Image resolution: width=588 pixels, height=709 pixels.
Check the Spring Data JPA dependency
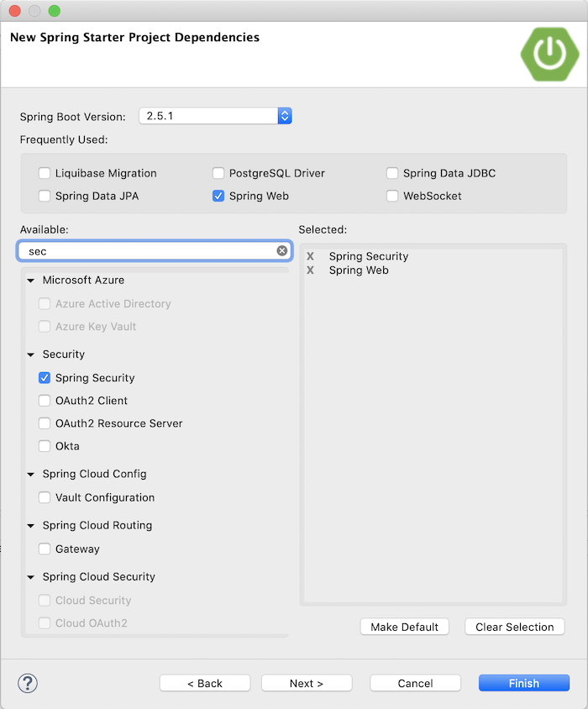click(44, 196)
